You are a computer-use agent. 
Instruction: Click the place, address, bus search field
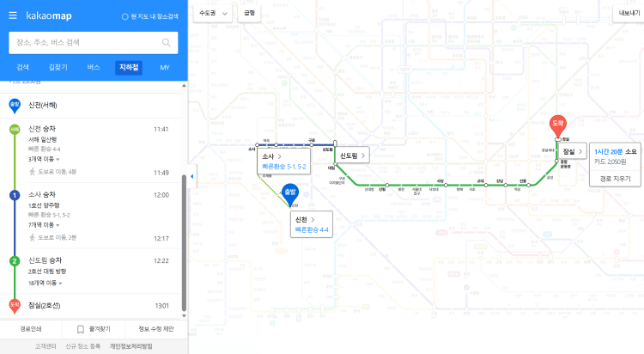click(84, 42)
